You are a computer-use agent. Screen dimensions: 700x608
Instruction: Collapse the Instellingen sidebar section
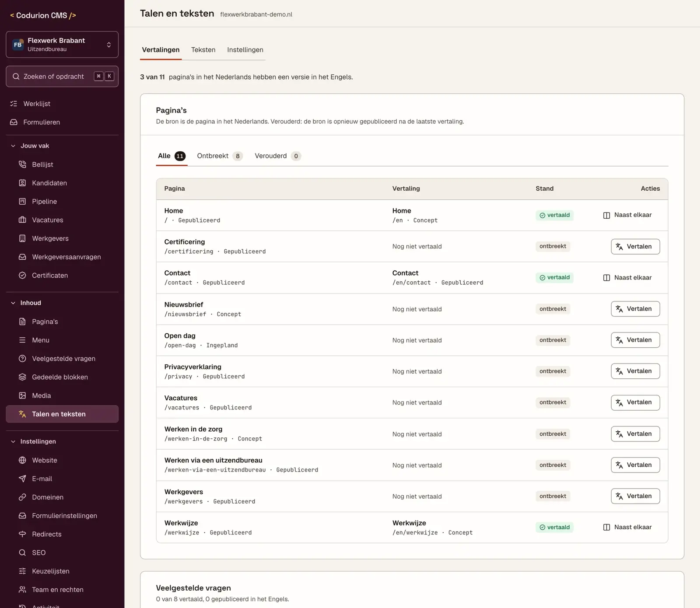[x=33, y=441]
